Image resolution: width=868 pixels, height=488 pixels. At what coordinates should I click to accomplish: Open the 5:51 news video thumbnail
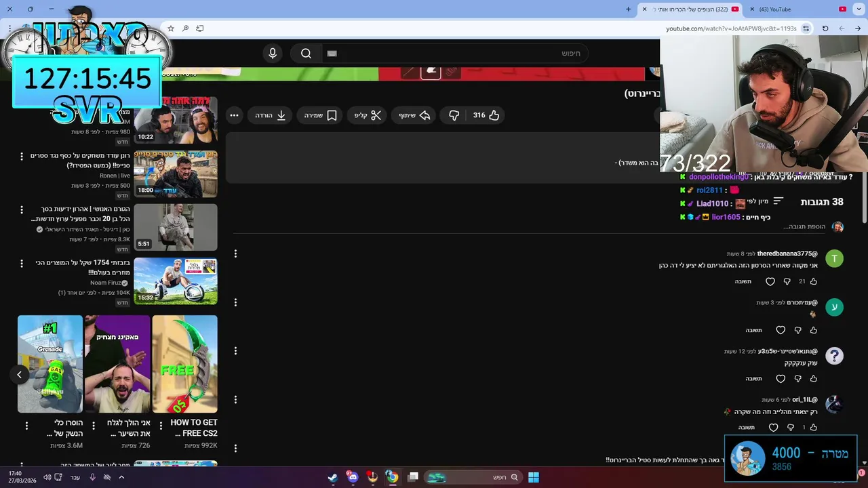coord(176,227)
